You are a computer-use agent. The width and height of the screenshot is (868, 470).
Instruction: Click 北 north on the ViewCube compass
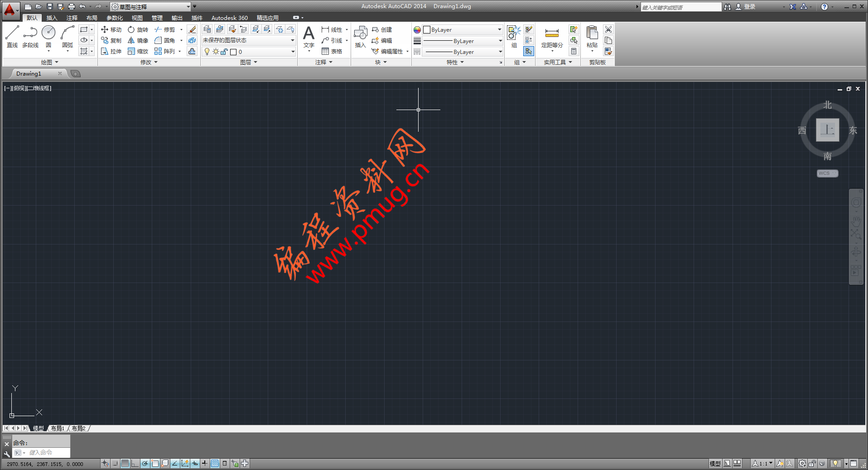click(828, 105)
